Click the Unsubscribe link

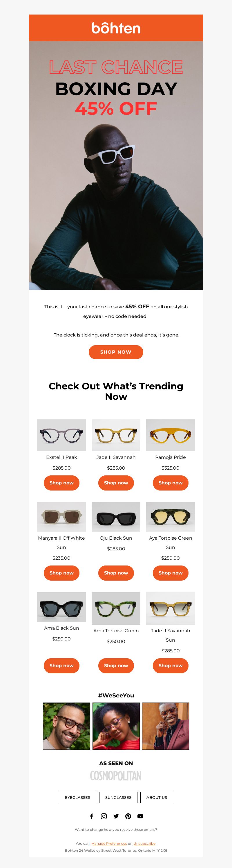[144, 843]
